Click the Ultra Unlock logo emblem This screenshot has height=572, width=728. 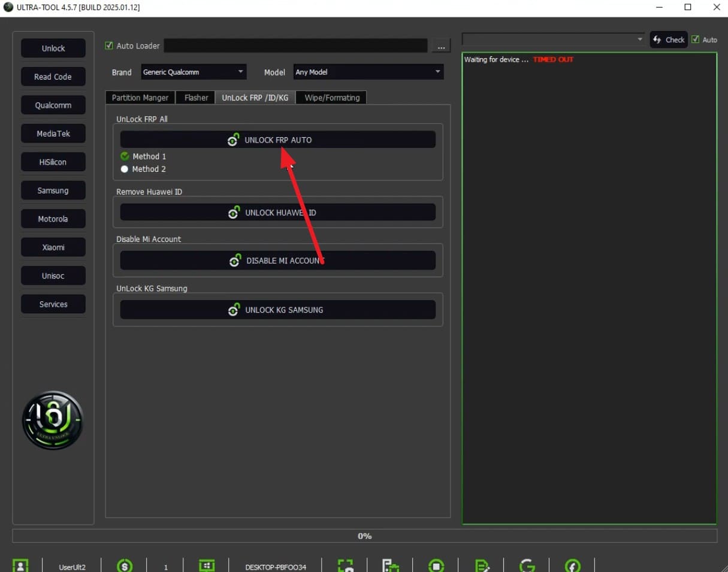tap(53, 420)
